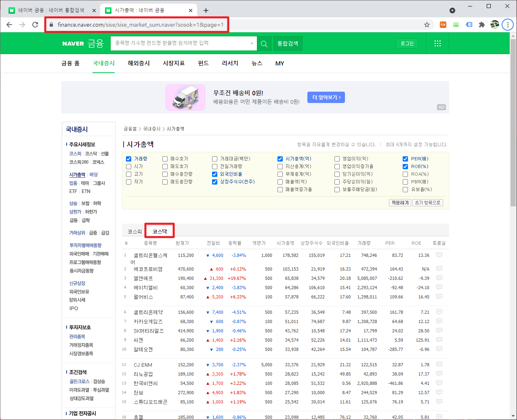
Task: Open the tab search dropdown in title bar
Action: [x=452, y=10]
